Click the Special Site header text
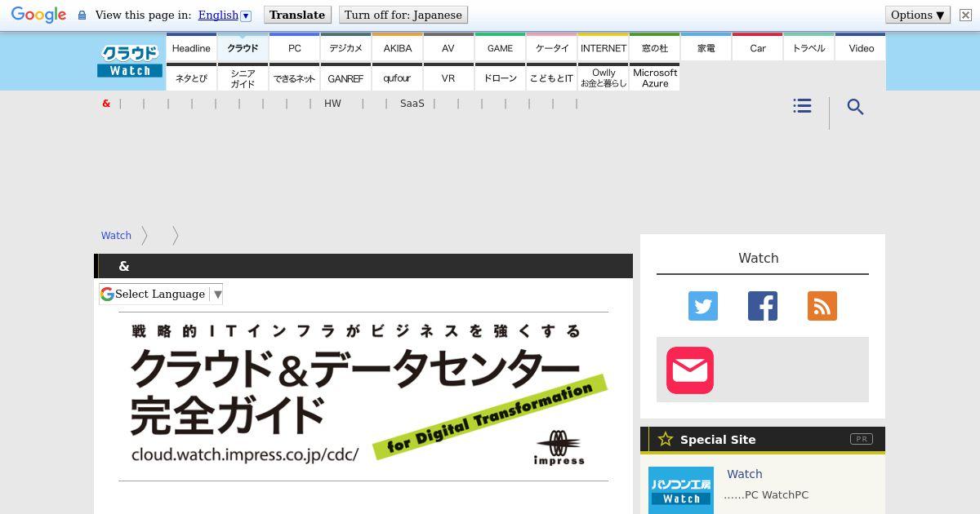980x514 pixels. 718,439
